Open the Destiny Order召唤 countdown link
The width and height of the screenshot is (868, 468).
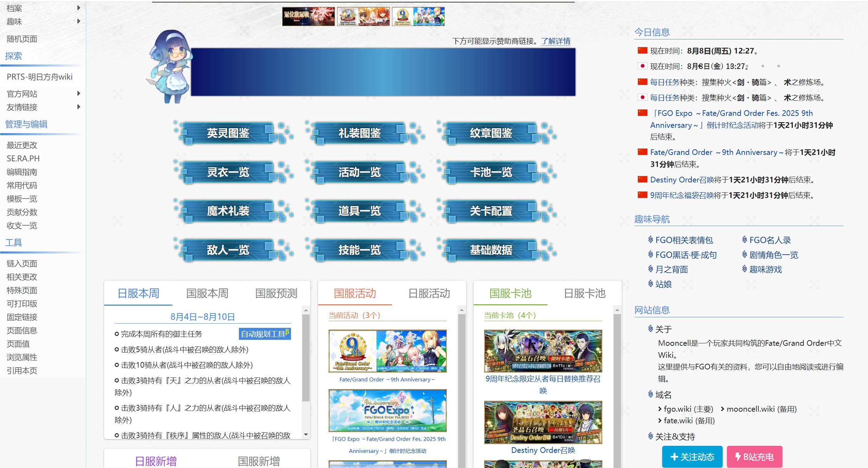(x=682, y=180)
